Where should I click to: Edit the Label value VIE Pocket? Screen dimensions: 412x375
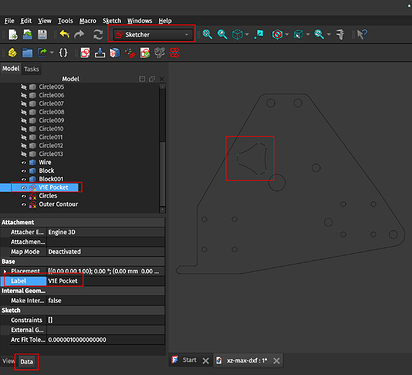(105, 281)
